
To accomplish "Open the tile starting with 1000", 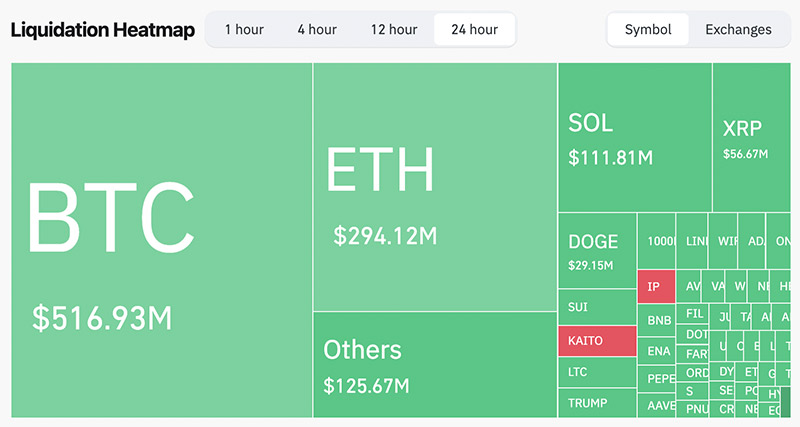I will [x=656, y=241].
